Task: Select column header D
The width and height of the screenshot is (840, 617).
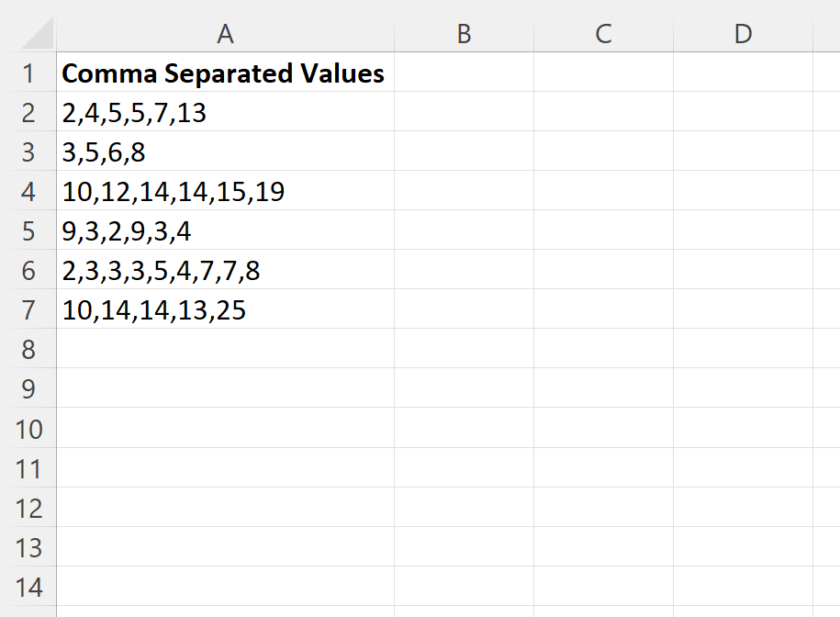Action: (x=742, y=33)
